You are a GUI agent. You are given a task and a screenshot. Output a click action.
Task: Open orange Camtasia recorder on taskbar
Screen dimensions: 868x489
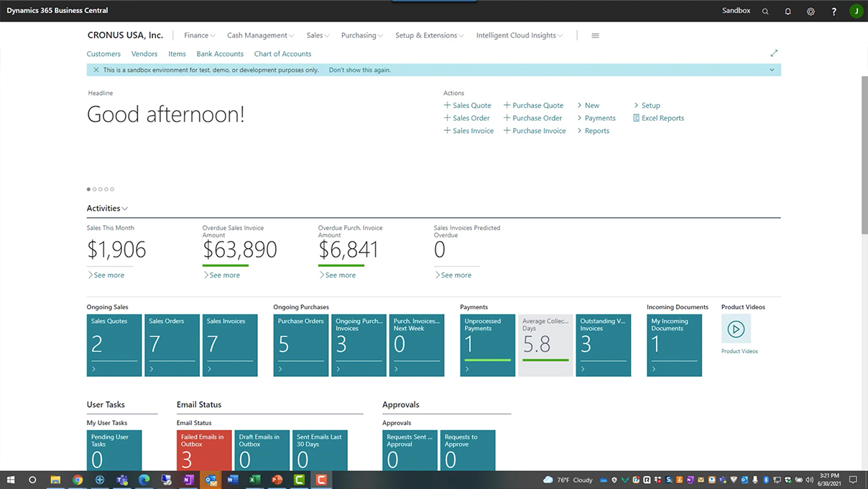click(x=321, y=480)
